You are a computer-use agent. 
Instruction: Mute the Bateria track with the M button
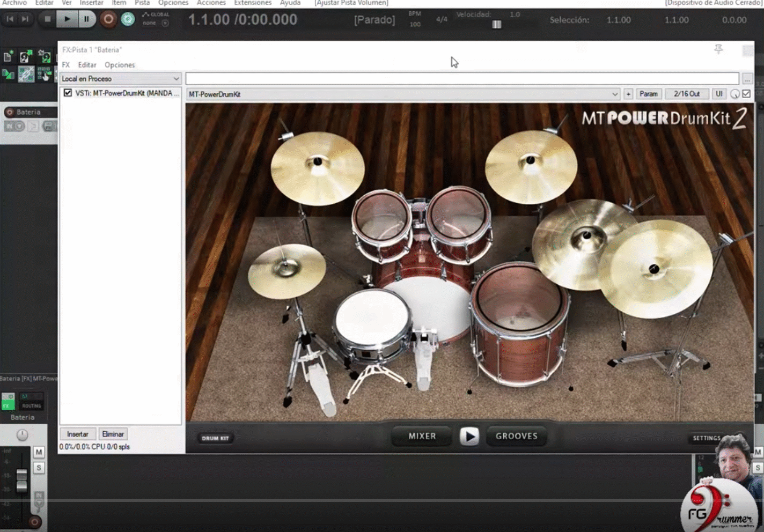39,452
